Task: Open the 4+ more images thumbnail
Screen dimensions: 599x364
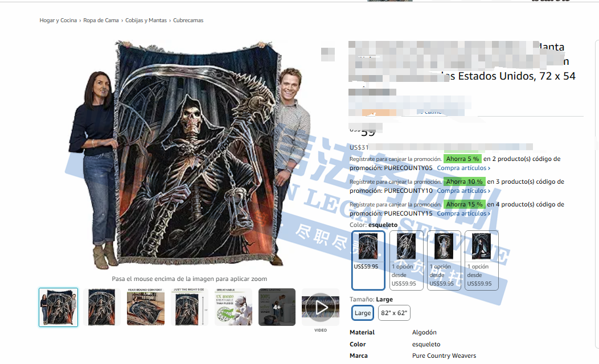Action: point(277,307)
